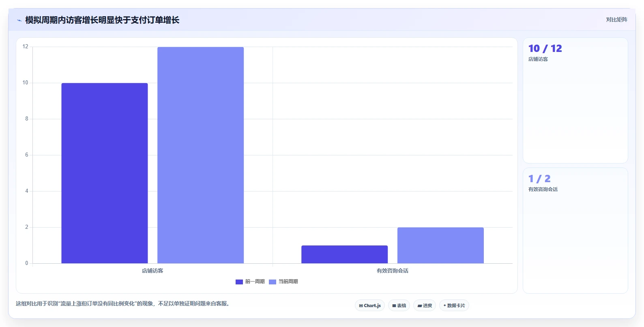Click 店铺访客 caption in the side card
Screen dimensions: 644x327
[x=538, y=59]
